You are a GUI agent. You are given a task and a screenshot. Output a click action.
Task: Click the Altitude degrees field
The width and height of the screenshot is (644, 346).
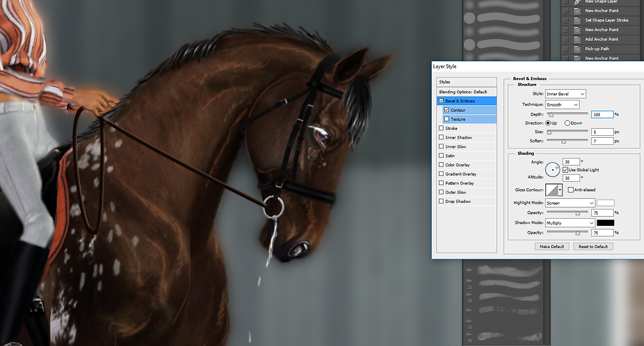(x=571, y=178)
